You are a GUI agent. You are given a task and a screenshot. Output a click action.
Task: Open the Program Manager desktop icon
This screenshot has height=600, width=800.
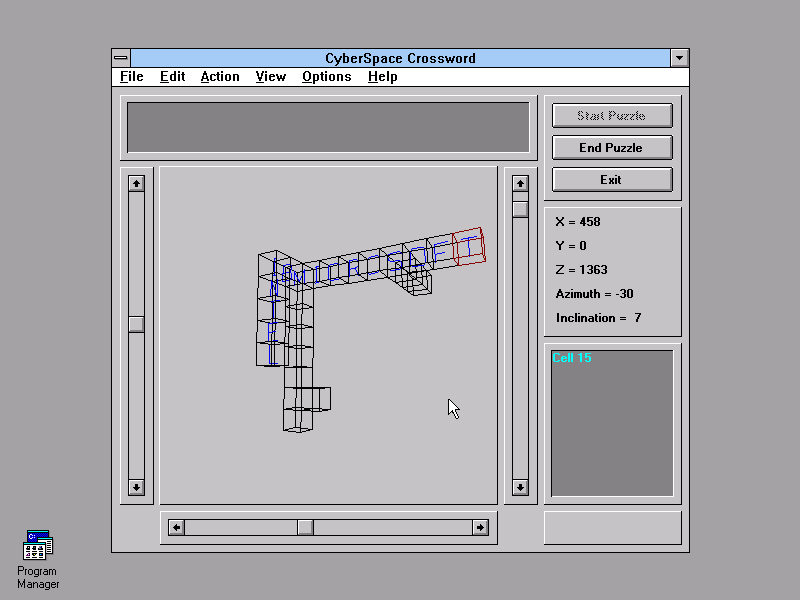coord(38,546)
